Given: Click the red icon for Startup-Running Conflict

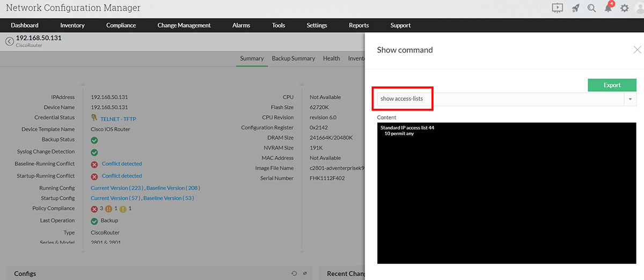Looking at the screenshot, I should pyautogui.click(x=94, y=176).
